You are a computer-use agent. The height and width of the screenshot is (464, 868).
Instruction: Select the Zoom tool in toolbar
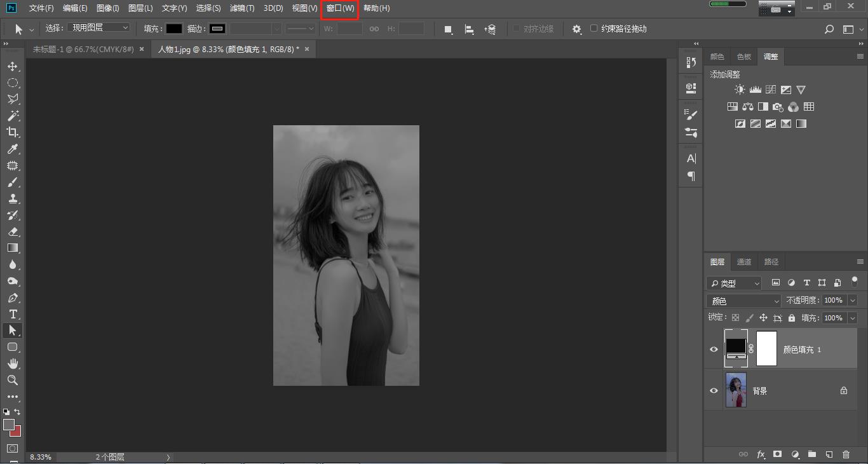coord(13,380)
